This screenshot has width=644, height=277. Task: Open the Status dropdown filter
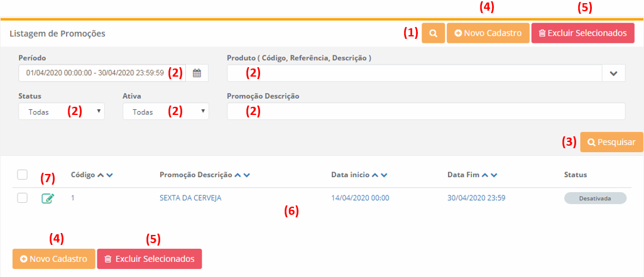[61, 112]
